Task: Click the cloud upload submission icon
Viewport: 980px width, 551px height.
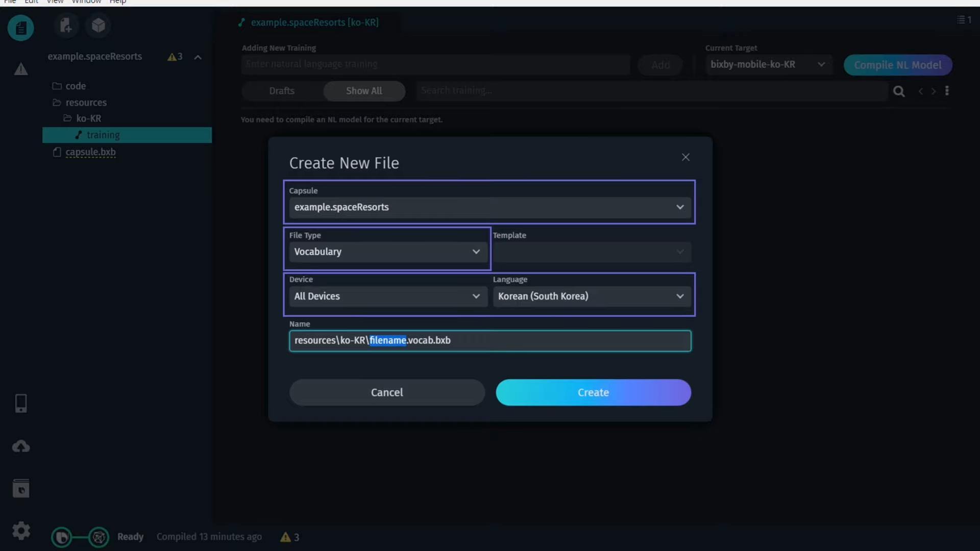Action: tap(21, 447)
